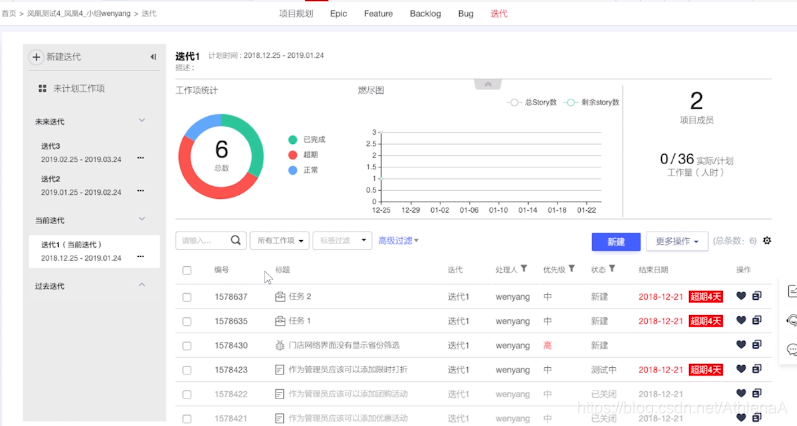
Task: Click story icon of 作为管理员应该可以添加限时打折
Action: pos(280,370)
